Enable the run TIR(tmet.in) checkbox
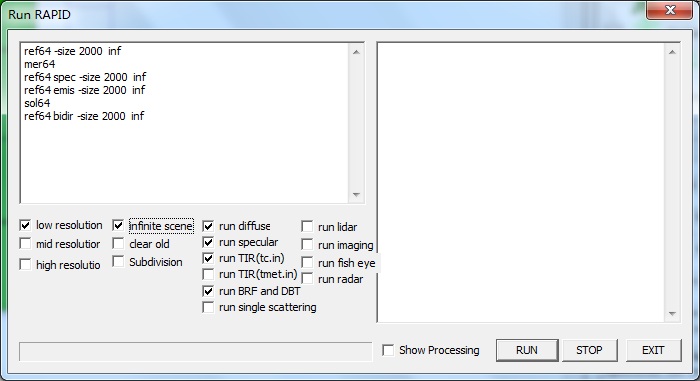 coord(208,274)
